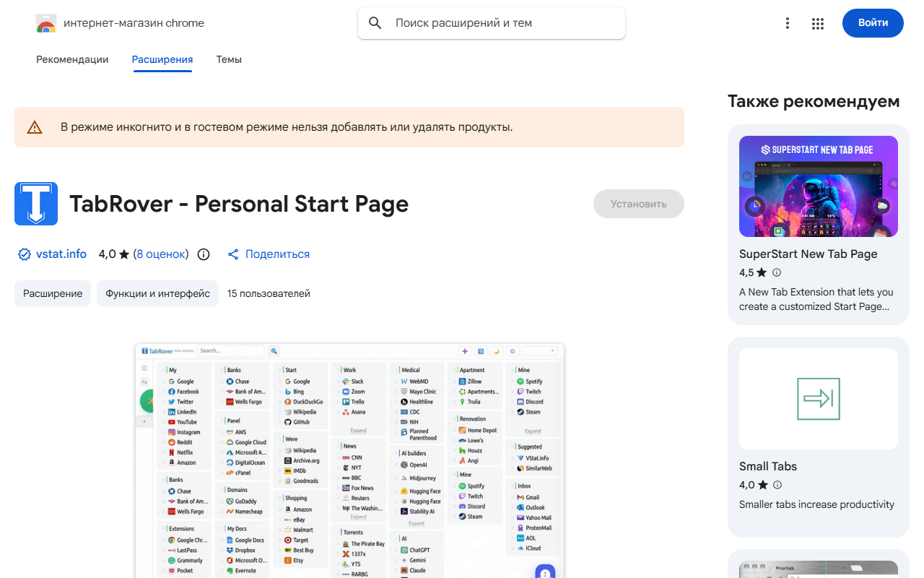Click the verified publisher badge icon

point(25,254)
